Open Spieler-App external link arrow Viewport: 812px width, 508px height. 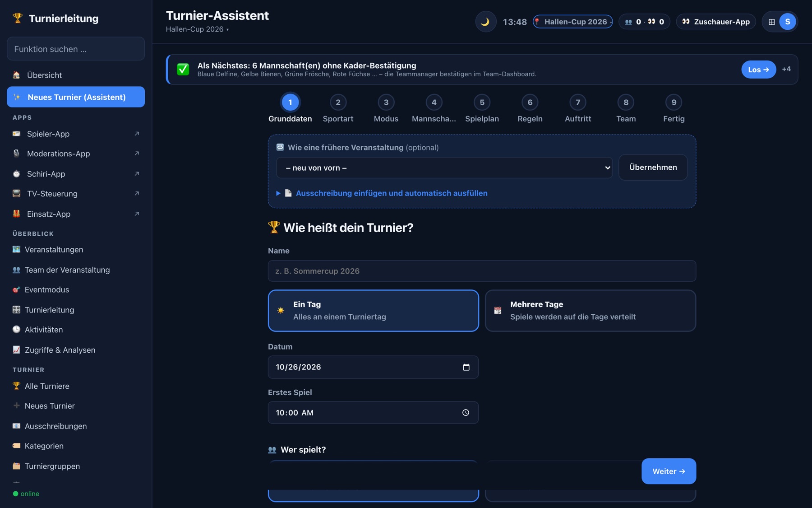click(x=137, y=134)
